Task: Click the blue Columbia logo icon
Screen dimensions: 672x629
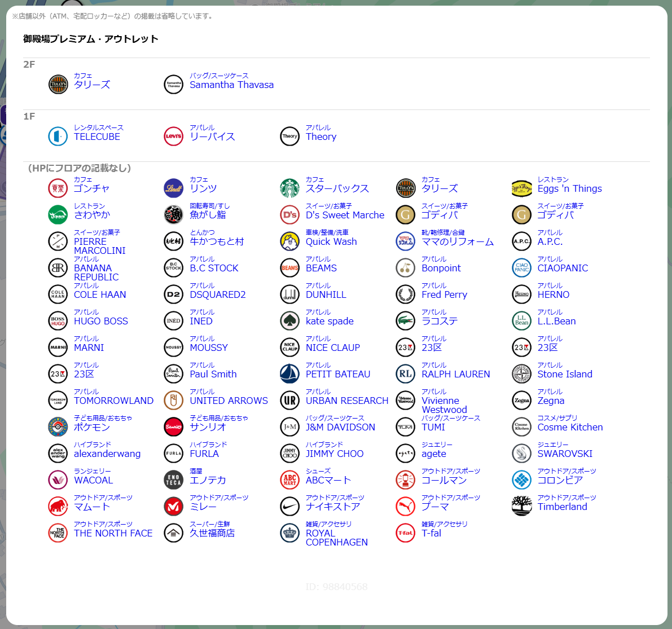Action: tap(521, 480)
